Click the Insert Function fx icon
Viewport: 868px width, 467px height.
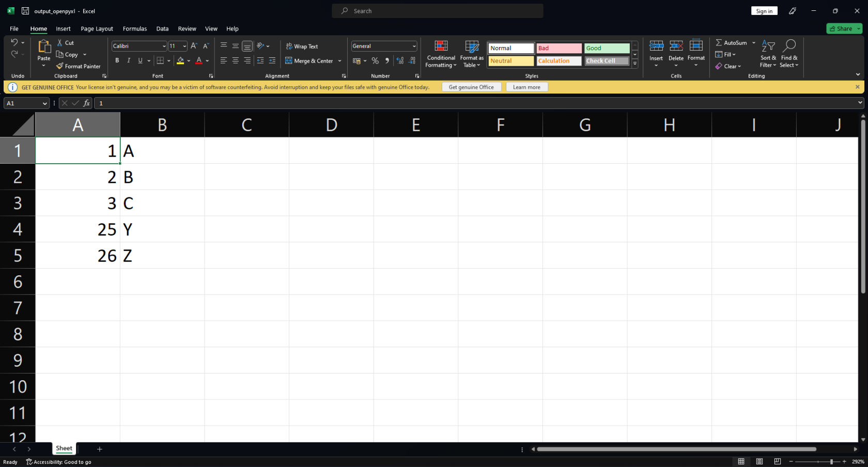[x=86, y=103]
